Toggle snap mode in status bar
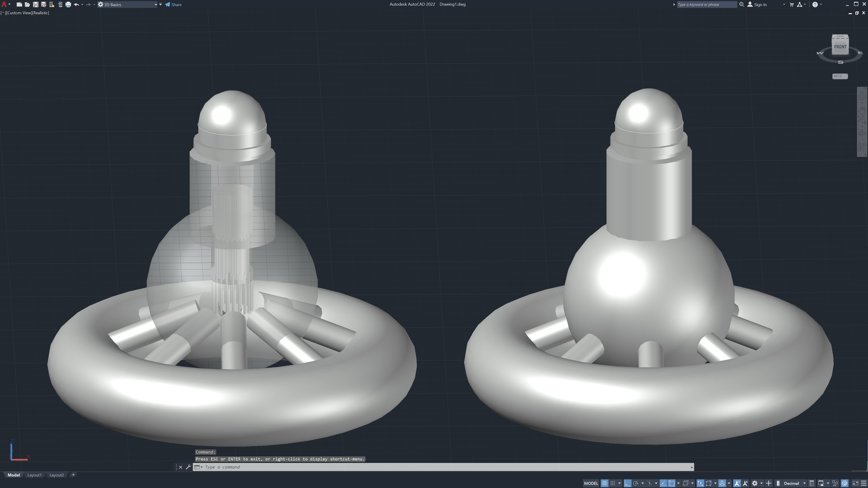 (613, 483)
